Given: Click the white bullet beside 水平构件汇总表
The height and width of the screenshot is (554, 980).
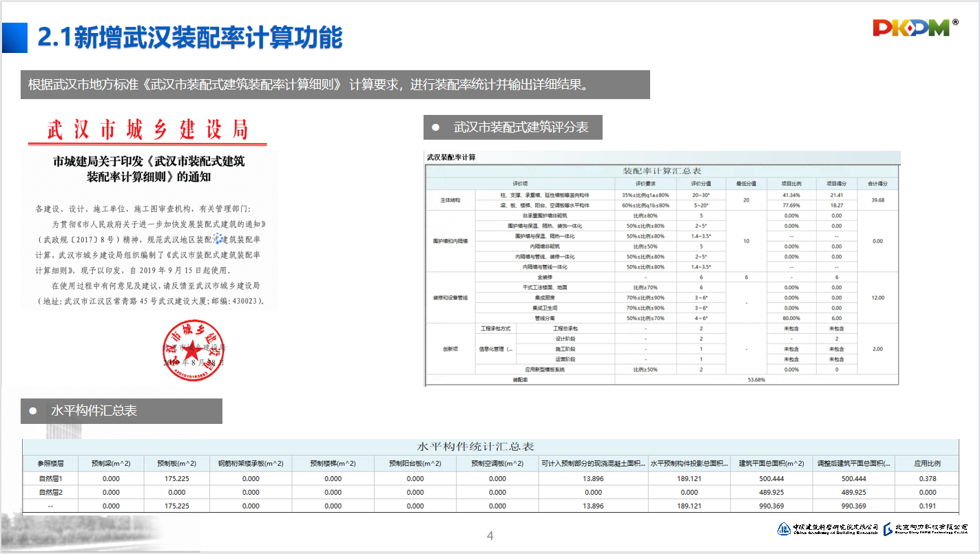Looking at the screenshot, I should [x=33, y=411].
